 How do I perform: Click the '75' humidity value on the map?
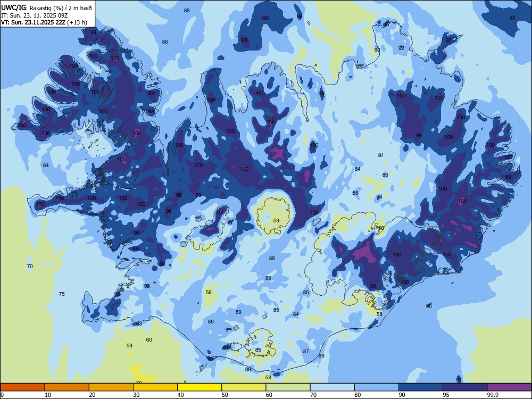[x=62, y=294]
